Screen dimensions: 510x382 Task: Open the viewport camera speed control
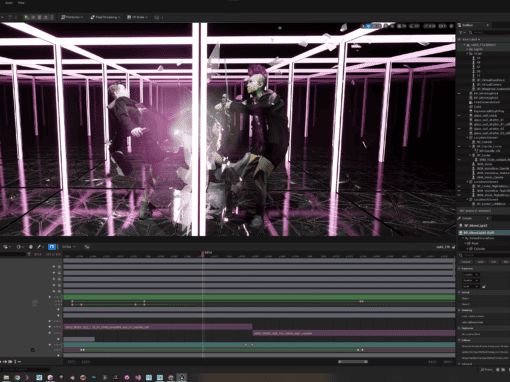click(x=442, y=26)
